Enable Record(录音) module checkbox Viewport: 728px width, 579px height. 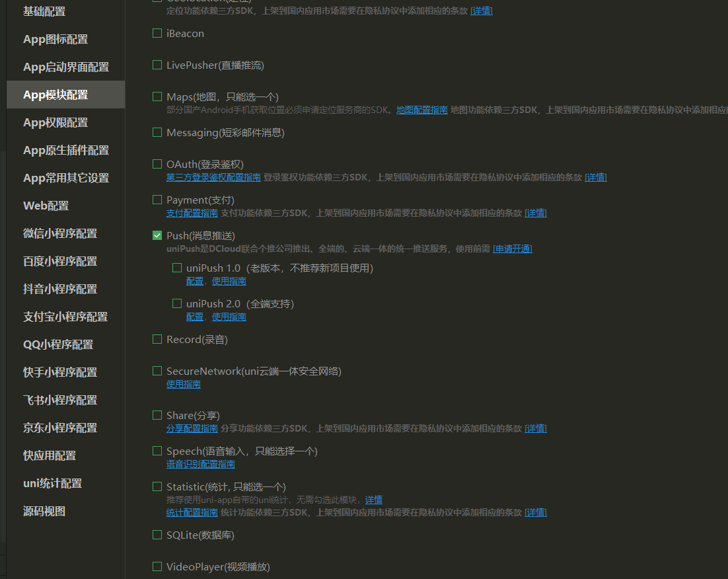click(157, 339)
